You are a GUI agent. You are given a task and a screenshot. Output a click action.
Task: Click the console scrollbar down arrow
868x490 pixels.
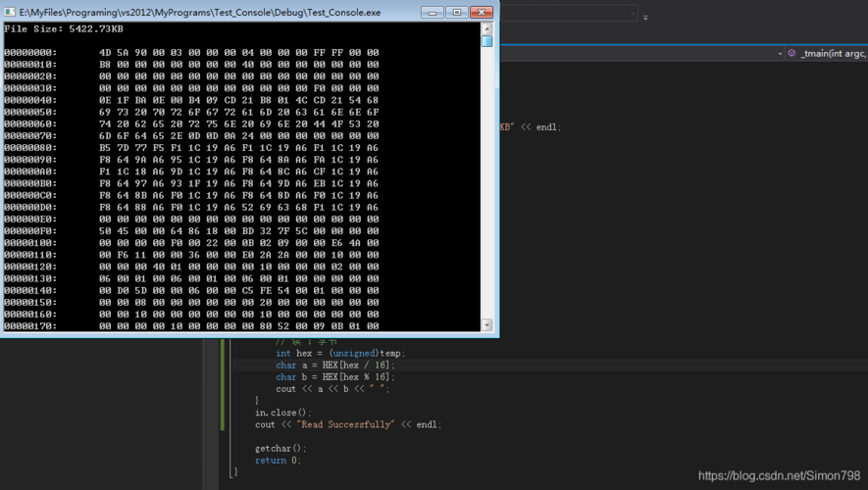coord(487,325)
